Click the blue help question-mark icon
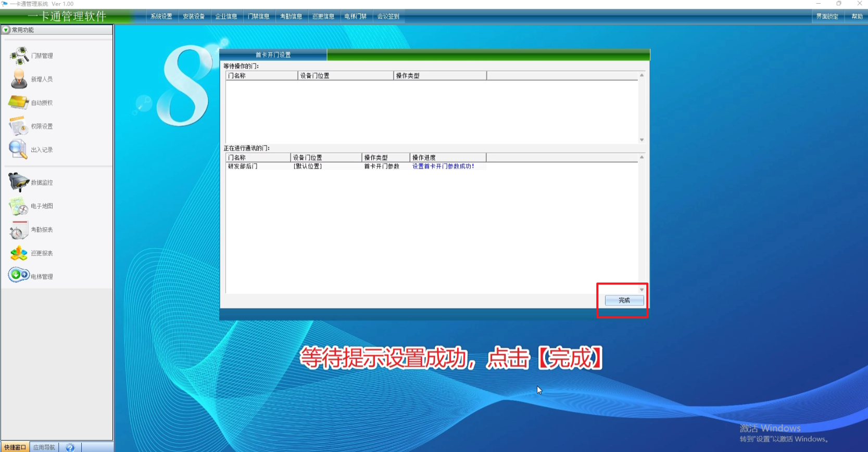Viewport: 868px width, 452px height. (x=70, y=447)
